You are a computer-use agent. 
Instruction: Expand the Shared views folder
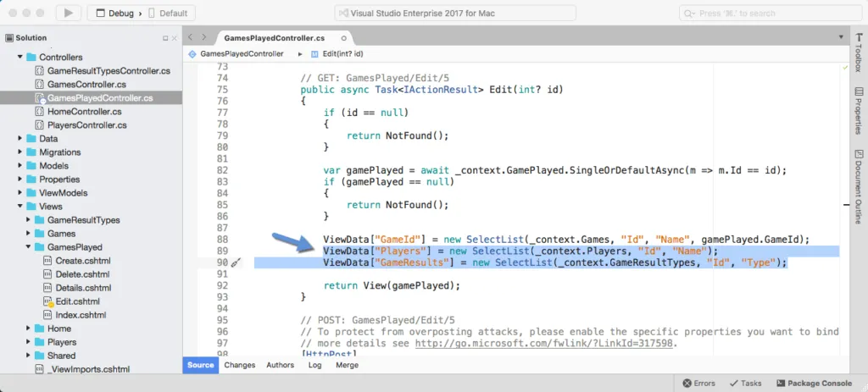click(28, 356)
